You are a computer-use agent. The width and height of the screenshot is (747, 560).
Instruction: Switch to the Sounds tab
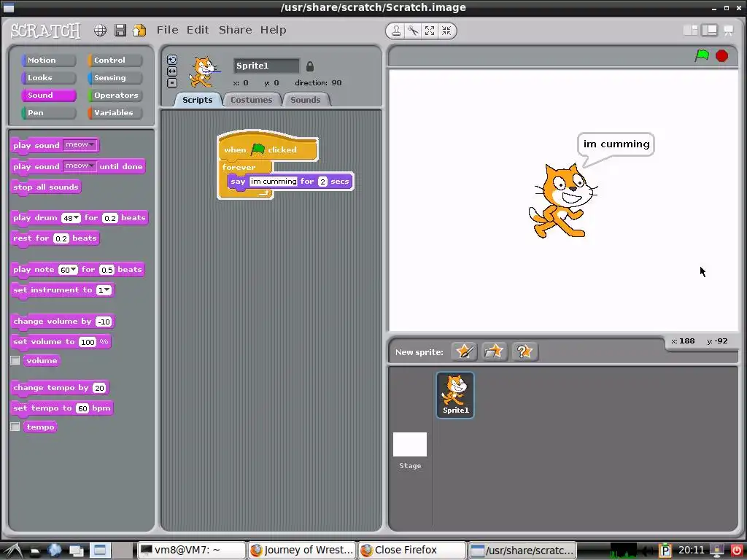pos(306,100)
